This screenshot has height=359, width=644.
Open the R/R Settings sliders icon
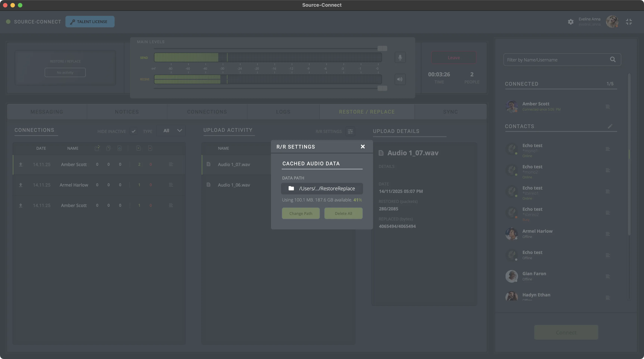[x=350, y=131]
